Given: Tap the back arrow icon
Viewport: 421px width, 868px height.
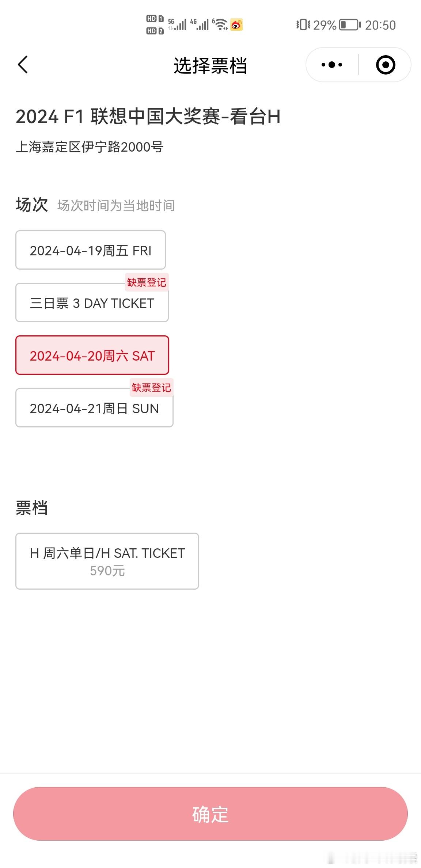Looking at the screenshot, I should (23, 65).
